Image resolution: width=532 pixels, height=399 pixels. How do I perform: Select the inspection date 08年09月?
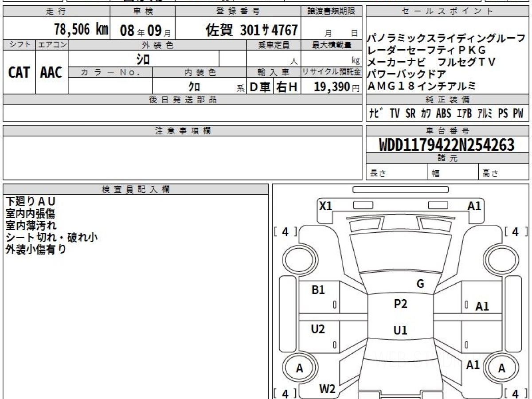146,31
